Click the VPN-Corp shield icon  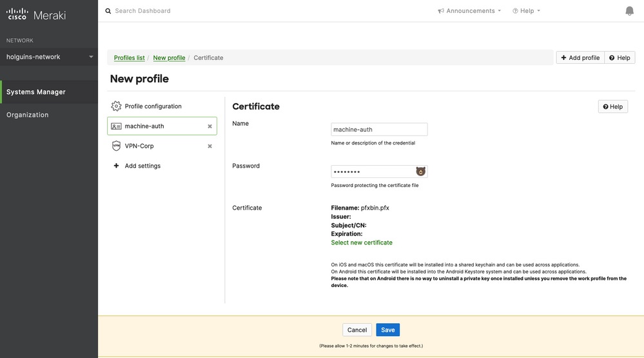click(116, 146)
